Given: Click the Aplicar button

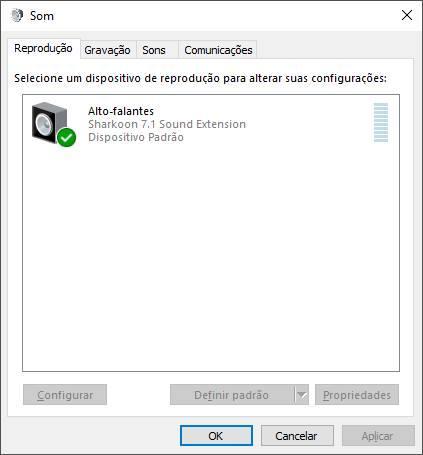Looking at the screenshot, I should 378,435.
